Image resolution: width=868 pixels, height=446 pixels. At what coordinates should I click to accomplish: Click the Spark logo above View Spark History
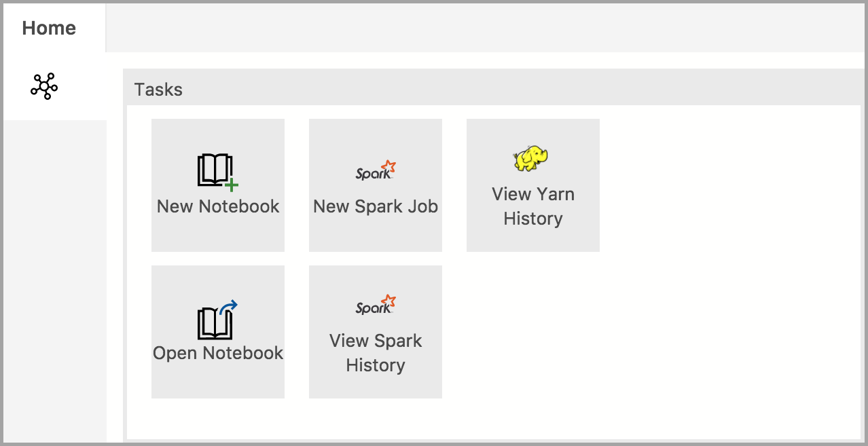pos(376,304)
